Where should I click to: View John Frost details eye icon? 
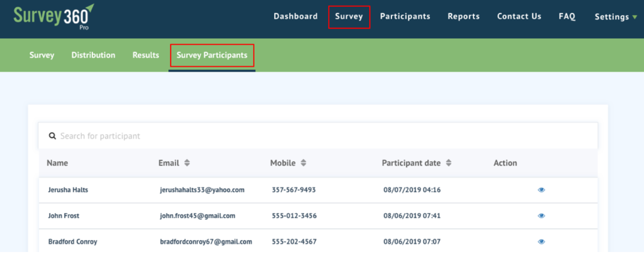pos(541,216)
